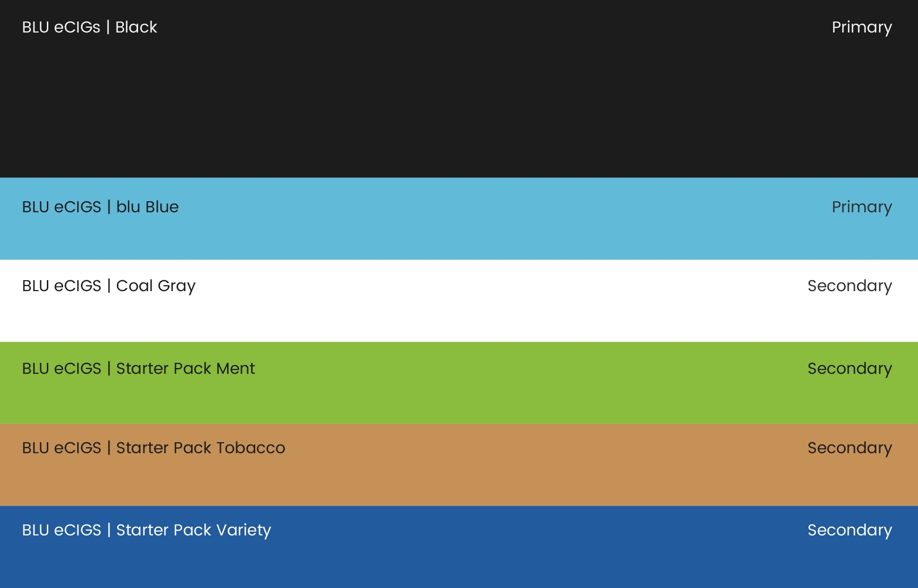Screen dimensions: 918x588
Task: Click the "Starter Pack Variety" name text
Action: click(x=194, y=530)
